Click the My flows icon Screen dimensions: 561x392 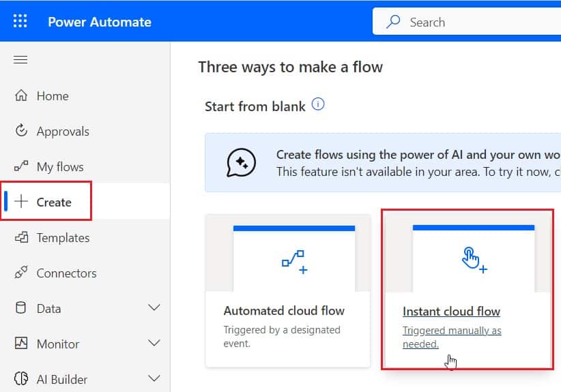21,166
